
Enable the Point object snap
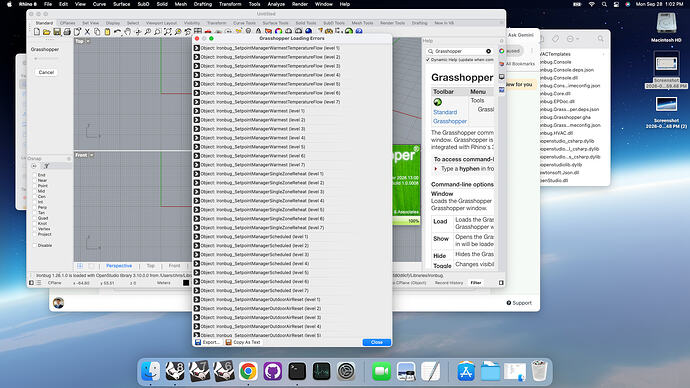click(x=35, y=186)
